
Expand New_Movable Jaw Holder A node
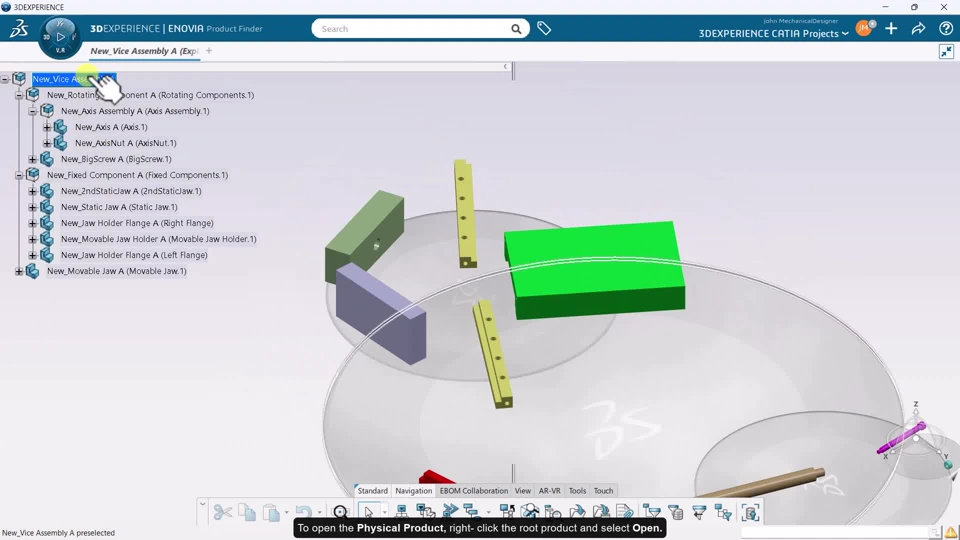click(x=32, y=239)
